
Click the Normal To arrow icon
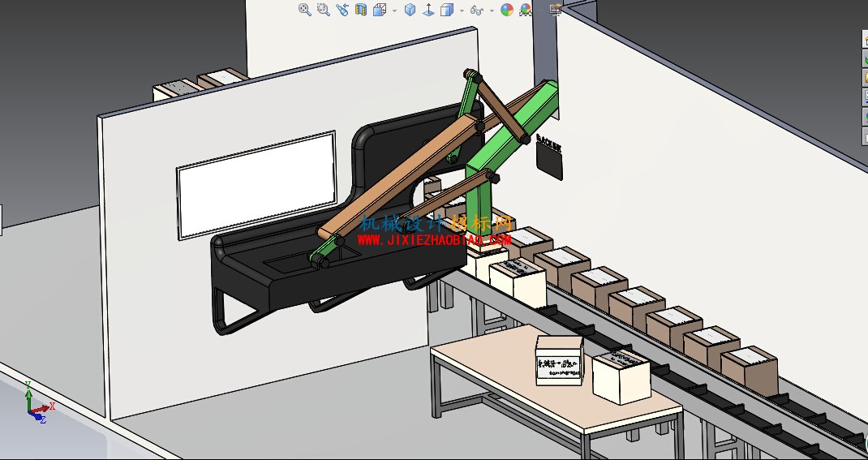coord(428,10)
